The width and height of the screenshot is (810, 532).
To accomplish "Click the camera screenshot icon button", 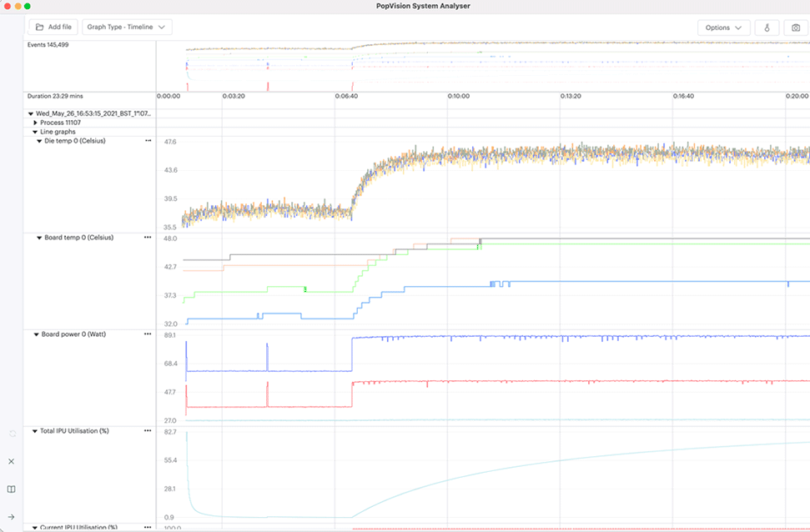I will coord(796,28).
